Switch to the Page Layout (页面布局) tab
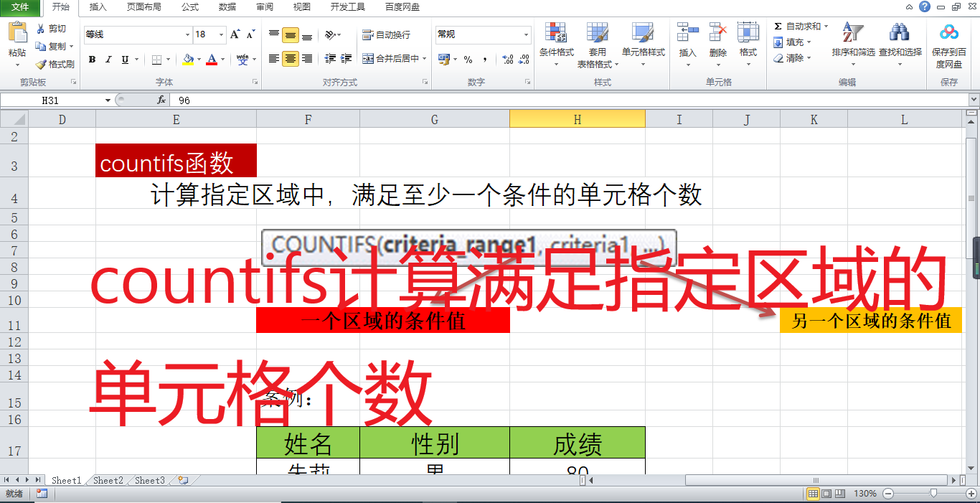980x503 pixels. tap(143, 7)
